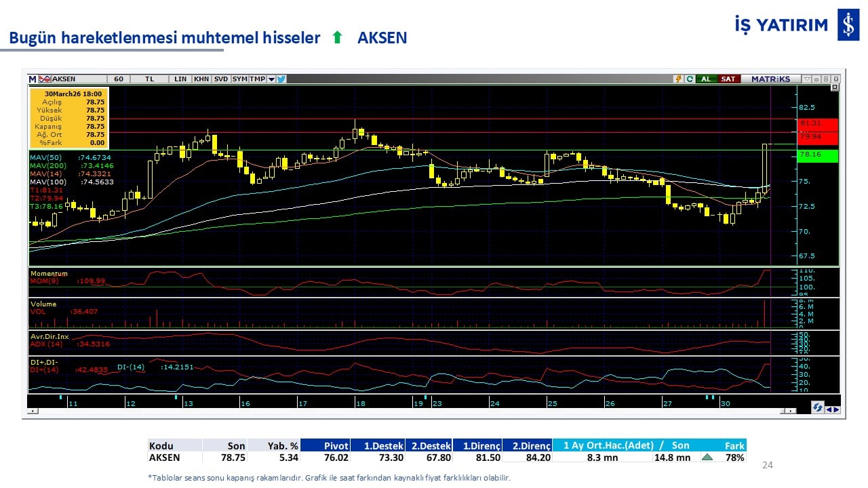This screenshot has height=488, width=868.
Task: Click the Matriks 'M' logo icon
Action: point(33,79)
